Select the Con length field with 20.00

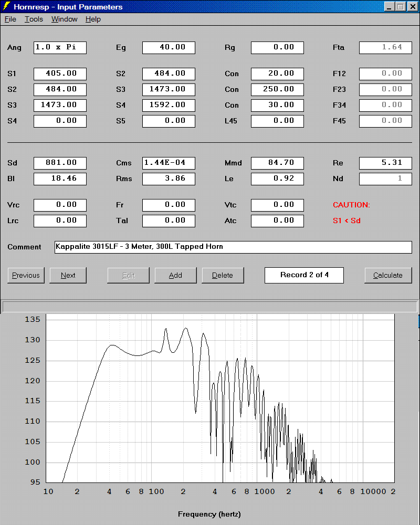coord(277,73)
